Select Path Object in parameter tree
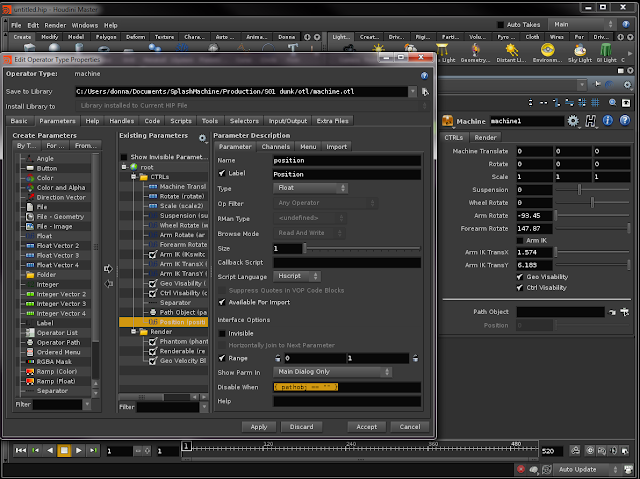The image size is (640, 479). pyautogui.click(x=178, y=312)
